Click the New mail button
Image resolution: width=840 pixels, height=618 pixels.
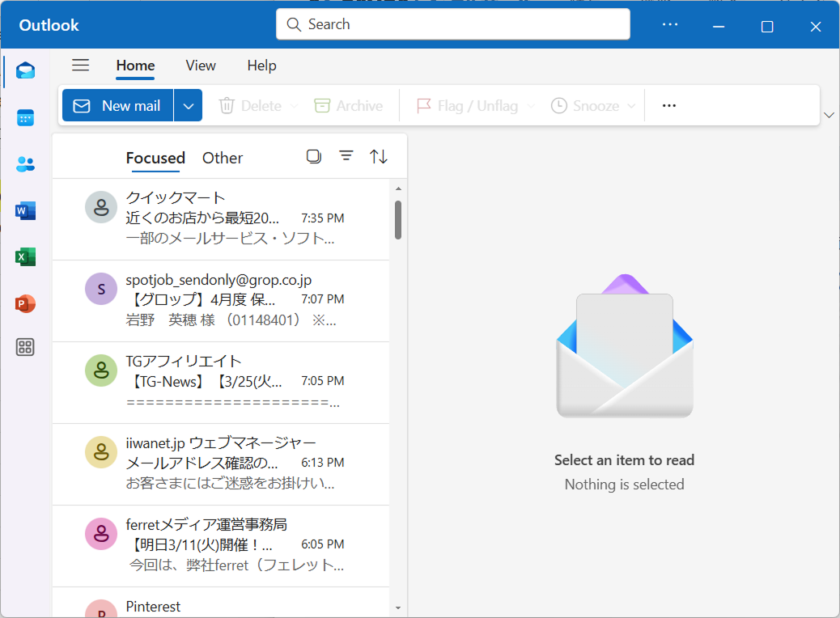[118, 105]
